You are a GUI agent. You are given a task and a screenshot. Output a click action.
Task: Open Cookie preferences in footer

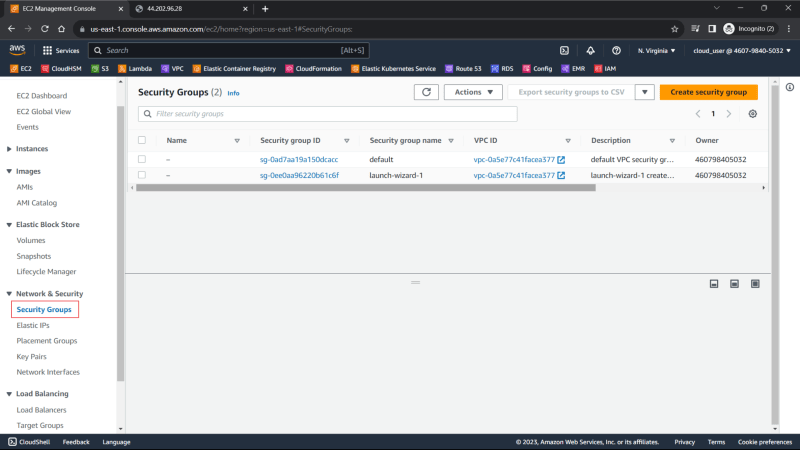pyautogui.click(x=764, y=442)
